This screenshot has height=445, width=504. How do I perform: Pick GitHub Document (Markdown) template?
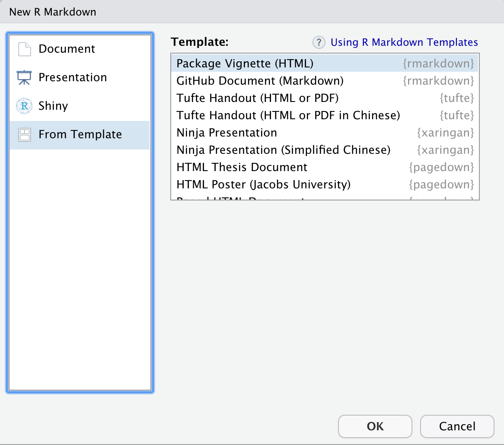pos(325,81)
